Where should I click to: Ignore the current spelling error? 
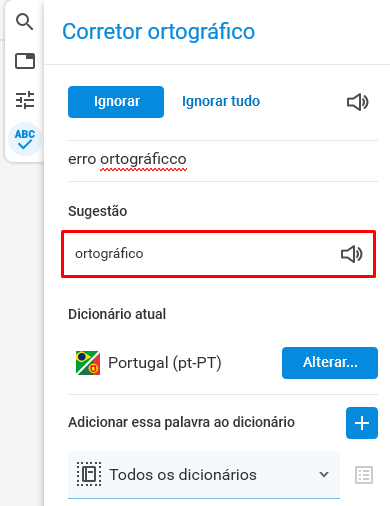(116, 102)
